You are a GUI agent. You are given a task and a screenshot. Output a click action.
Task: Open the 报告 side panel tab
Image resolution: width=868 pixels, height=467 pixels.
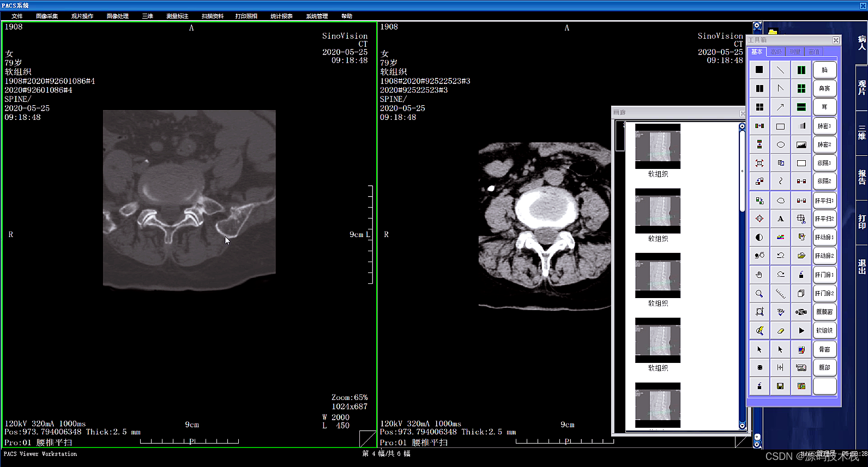click(862, 177)
